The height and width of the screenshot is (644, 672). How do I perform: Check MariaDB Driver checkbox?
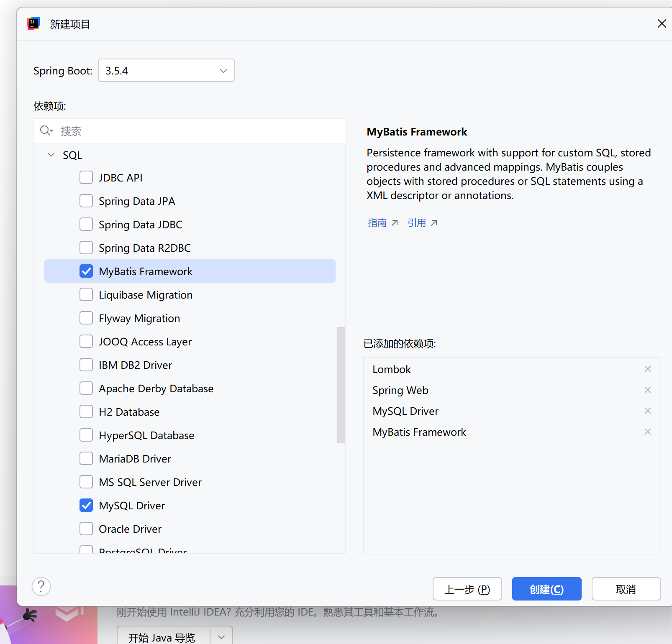[x=86, y=458]
